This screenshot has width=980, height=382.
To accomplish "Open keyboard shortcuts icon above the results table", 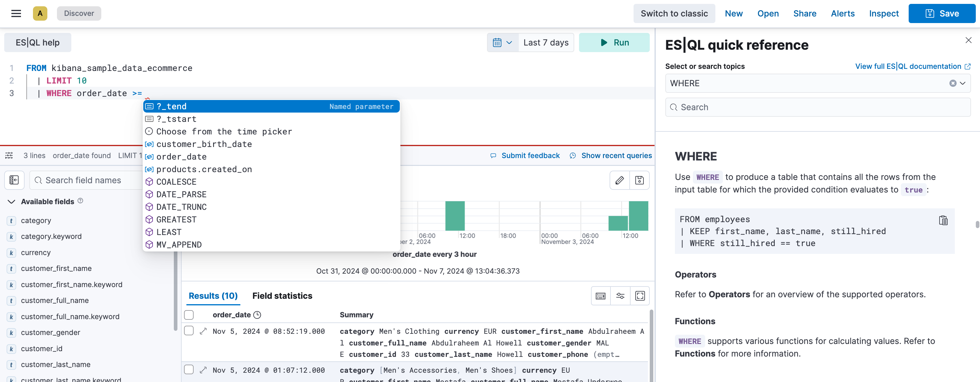I will tap(600, 296).
